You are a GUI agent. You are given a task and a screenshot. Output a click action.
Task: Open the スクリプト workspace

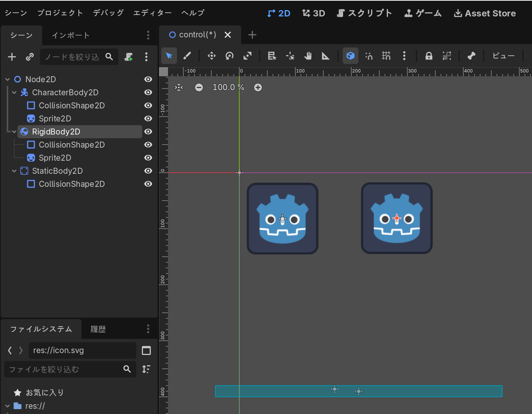coord(364,13)
